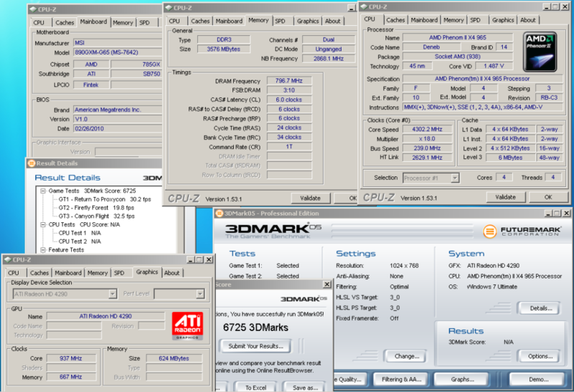
Task: Close the 3DMark score dialog
Action: (x=326, y=285)
